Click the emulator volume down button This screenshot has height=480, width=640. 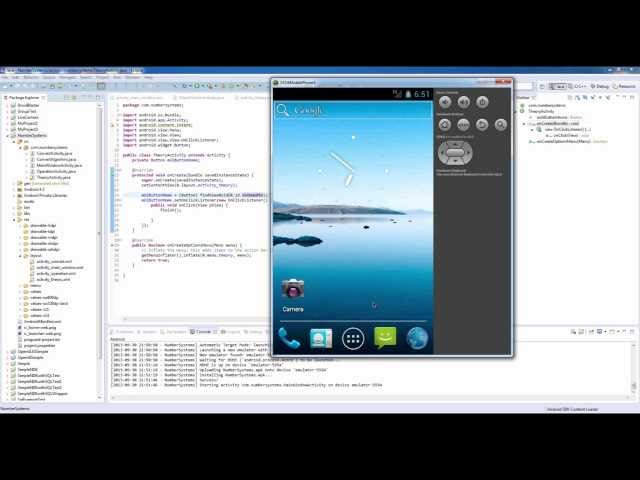tap(445, 102)
